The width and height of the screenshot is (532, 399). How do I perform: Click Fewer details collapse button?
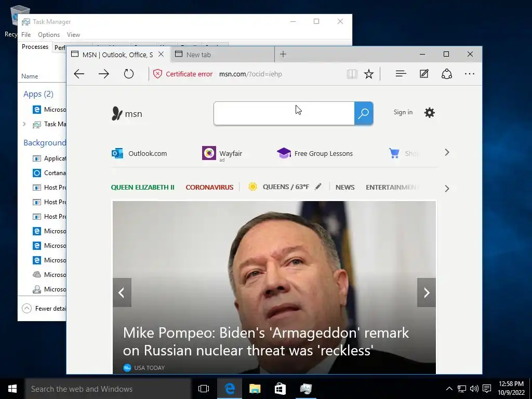point(44,309)
